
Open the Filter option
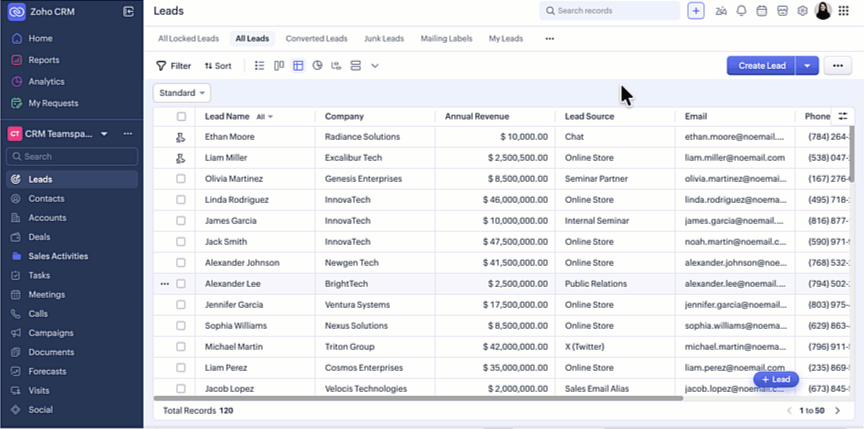[x=173, y=66]
